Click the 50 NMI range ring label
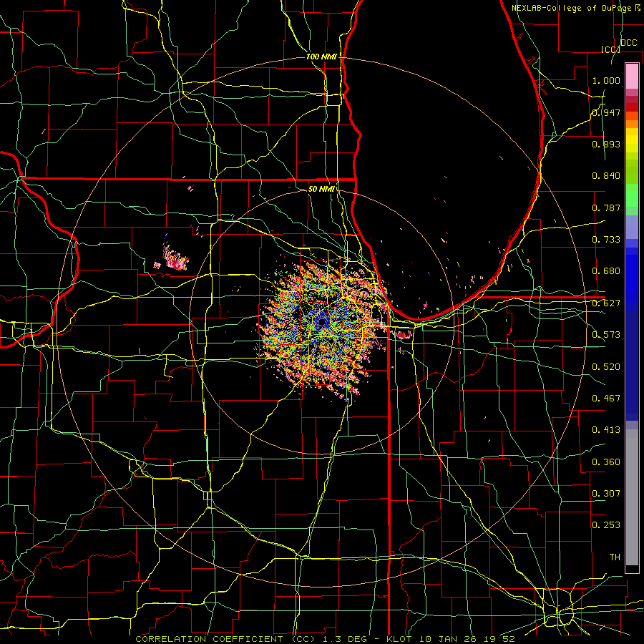The width and height of the screenshot is (644, 644). [321, 189]
